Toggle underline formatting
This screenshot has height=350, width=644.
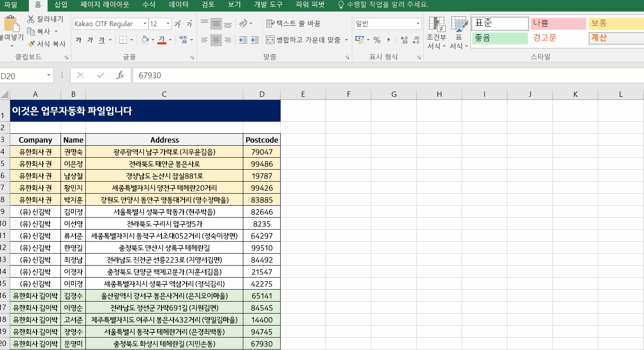(102, 40)
